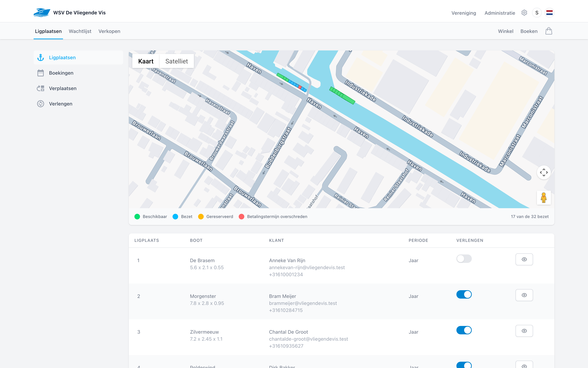
Task: Disable renewal toggle for Bram Meijer
Action: click(464, 295)
